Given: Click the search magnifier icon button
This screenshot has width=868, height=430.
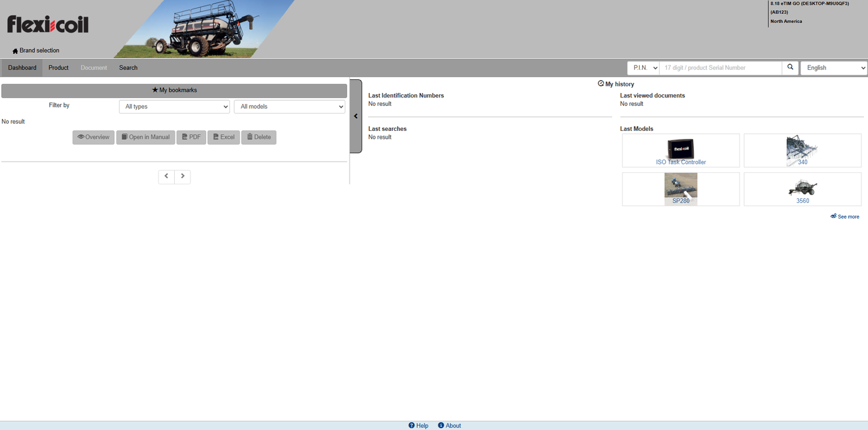Looking at the screenshot, I should pos(791,68).
